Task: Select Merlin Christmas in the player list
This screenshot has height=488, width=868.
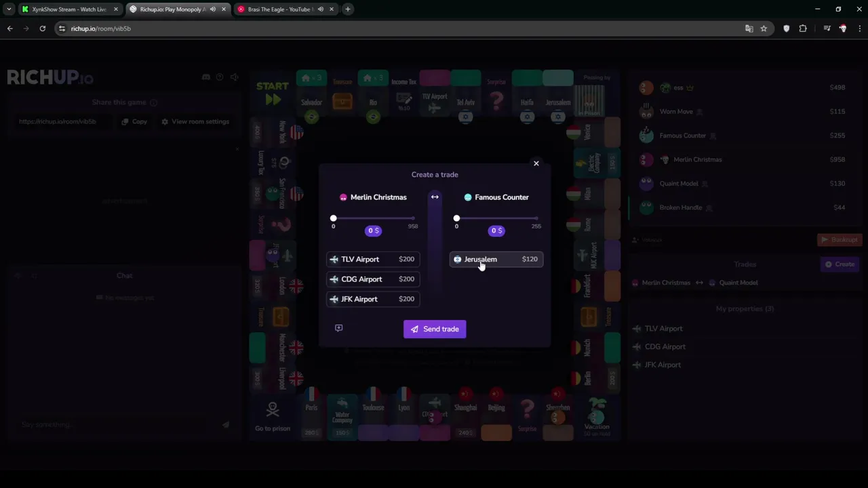Action: point(743,159)
